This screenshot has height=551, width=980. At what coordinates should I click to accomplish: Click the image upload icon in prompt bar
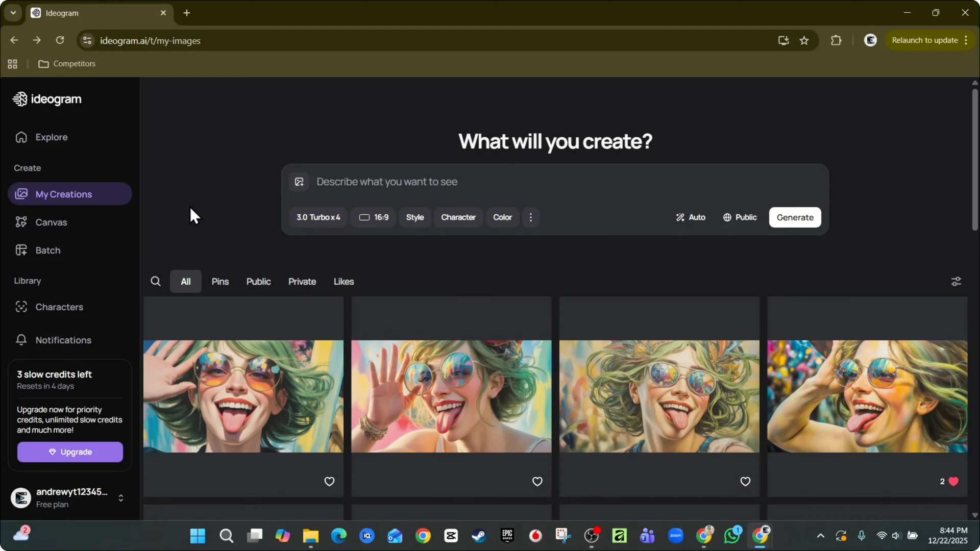coord(299,182)
